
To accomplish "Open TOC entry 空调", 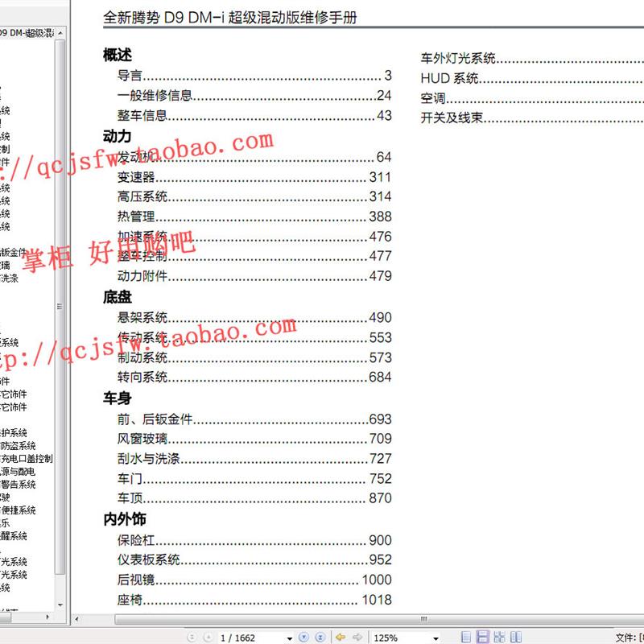I will point(532,98).
